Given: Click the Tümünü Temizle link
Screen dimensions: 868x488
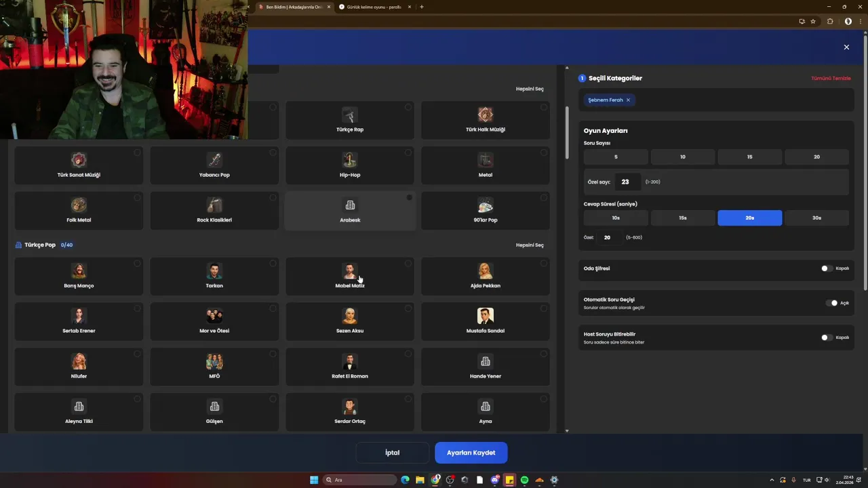Looking at the screenshot, I should click(831, 78).
